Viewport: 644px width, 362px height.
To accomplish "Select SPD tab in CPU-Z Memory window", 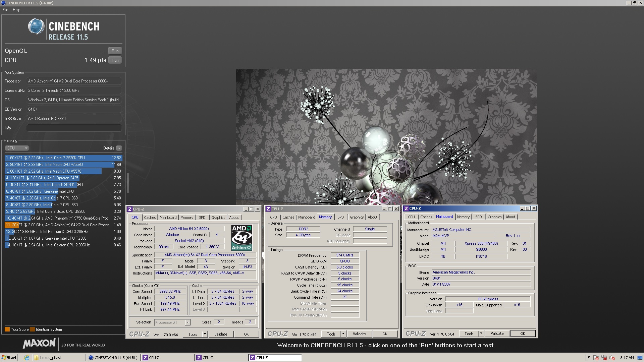I will (x=341, y=217).
